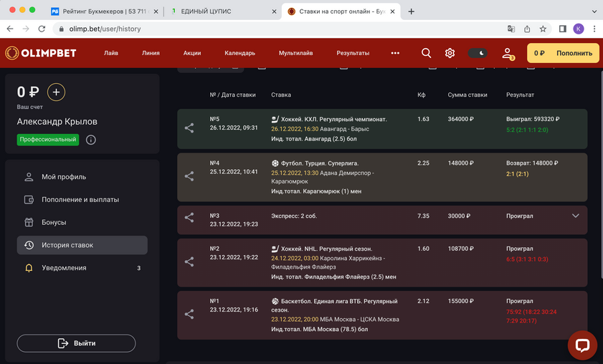The image size is (603, 364).
Task: Open the Лайв menu item
Action: click(x=110, y=53)
